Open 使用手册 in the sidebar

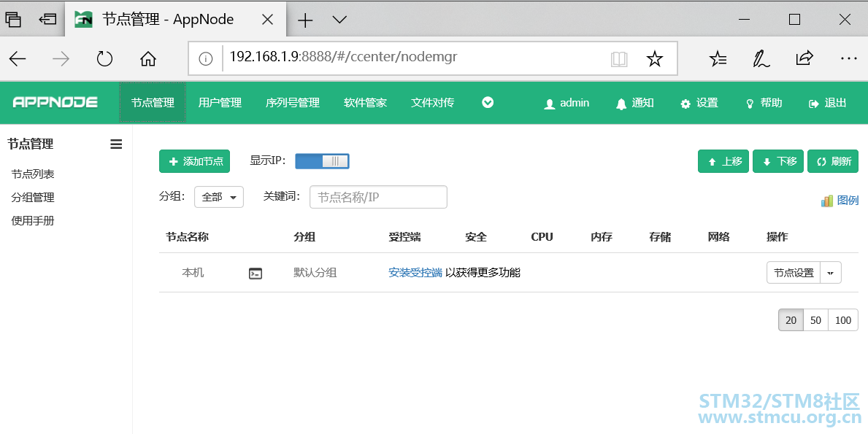tap(33, 220)
